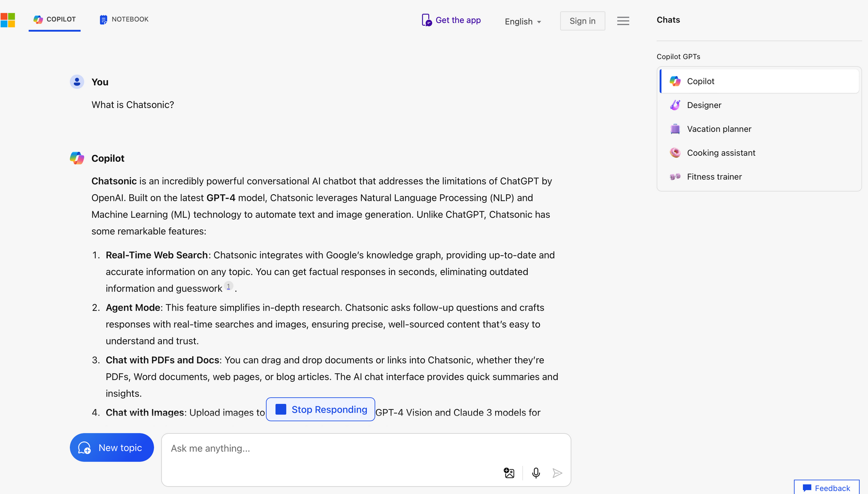Open the hamburger menu
Screen dimensions: 868x494
click(623, 20)
